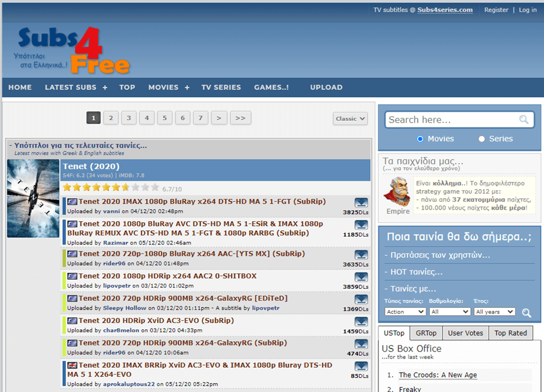Rate Tenet with the tenth star
Viewport: 544px width, 392px height.
coord(155,187)
